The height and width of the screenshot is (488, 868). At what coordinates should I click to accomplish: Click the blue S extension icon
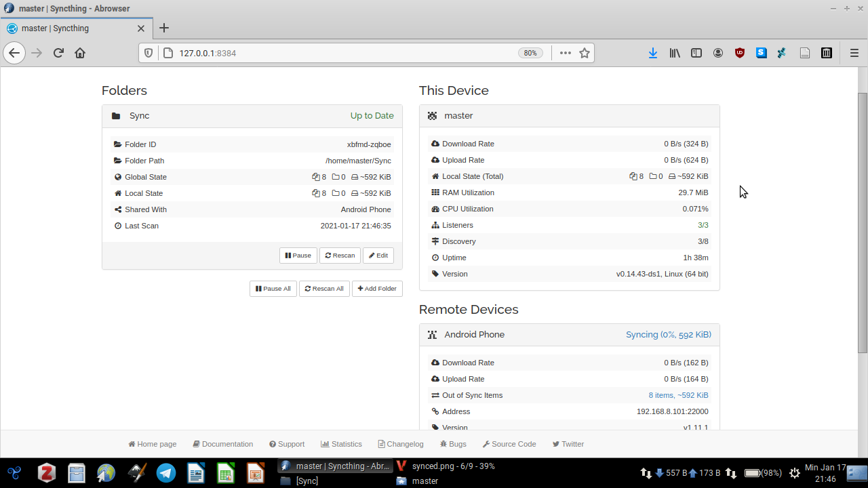click(762, 53)
